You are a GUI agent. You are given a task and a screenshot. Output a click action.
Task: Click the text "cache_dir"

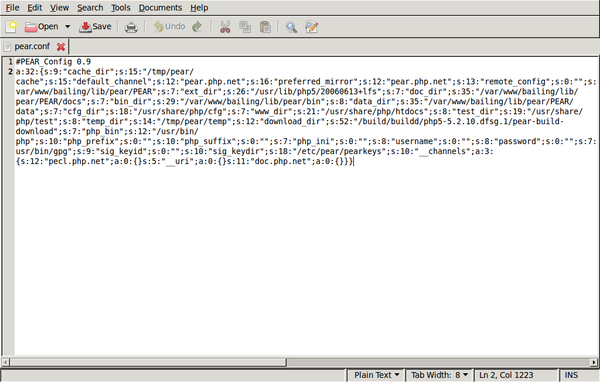click(88, 72)
